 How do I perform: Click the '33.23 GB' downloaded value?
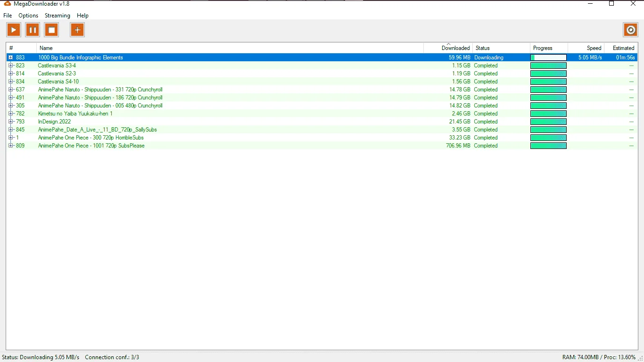coord(460,138)
